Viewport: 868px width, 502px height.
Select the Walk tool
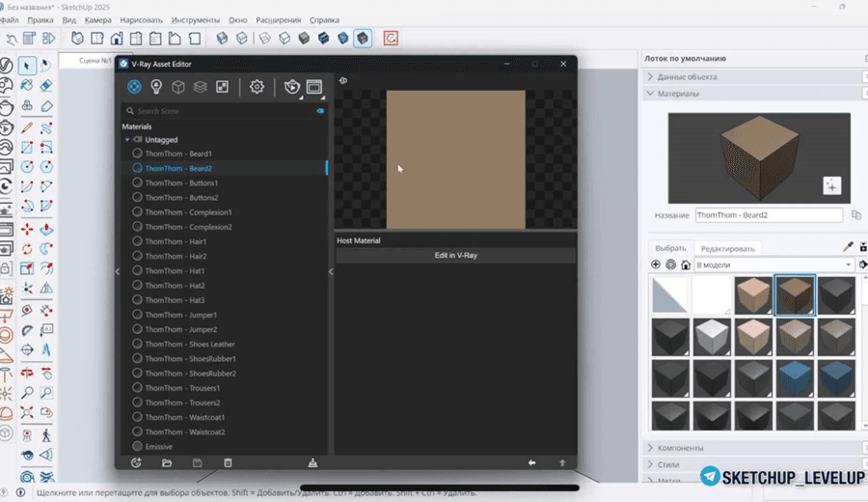[46, 435]
